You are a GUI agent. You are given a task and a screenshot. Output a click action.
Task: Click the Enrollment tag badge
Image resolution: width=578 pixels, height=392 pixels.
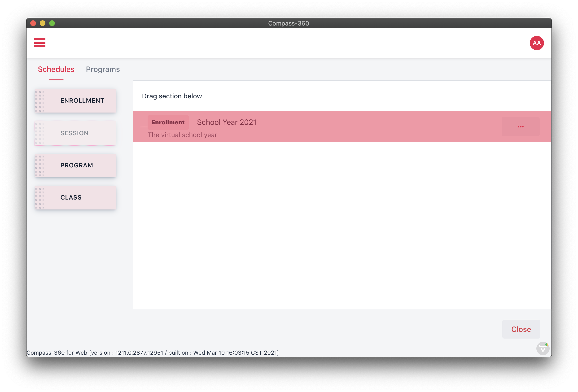pyautogui.click(x=168, y=122)
